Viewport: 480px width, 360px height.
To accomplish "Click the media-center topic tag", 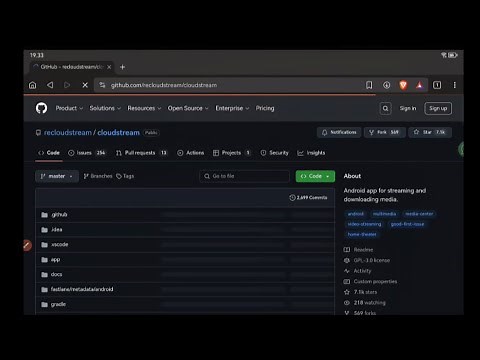I will coord(419,214).
